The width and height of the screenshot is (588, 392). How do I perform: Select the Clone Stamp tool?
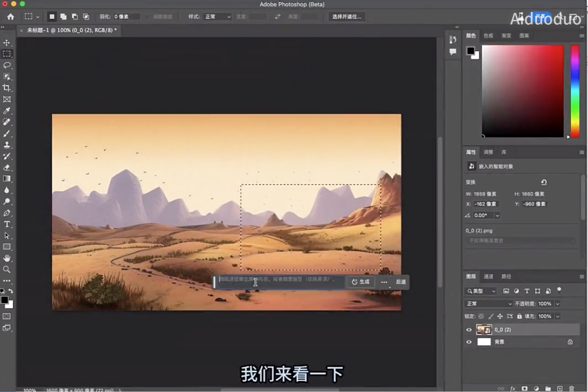pos(7,145)
